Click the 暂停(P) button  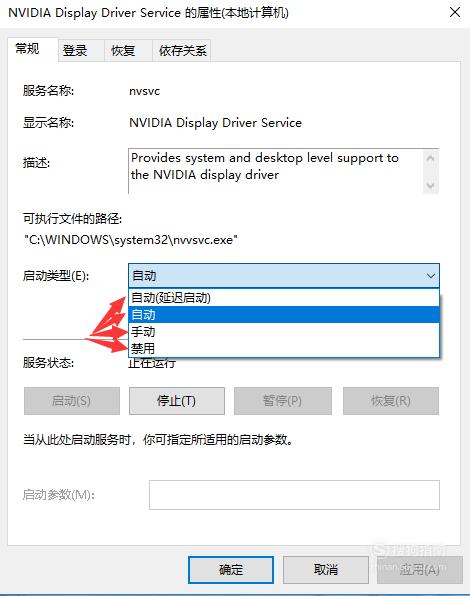(x=283, y=401)
